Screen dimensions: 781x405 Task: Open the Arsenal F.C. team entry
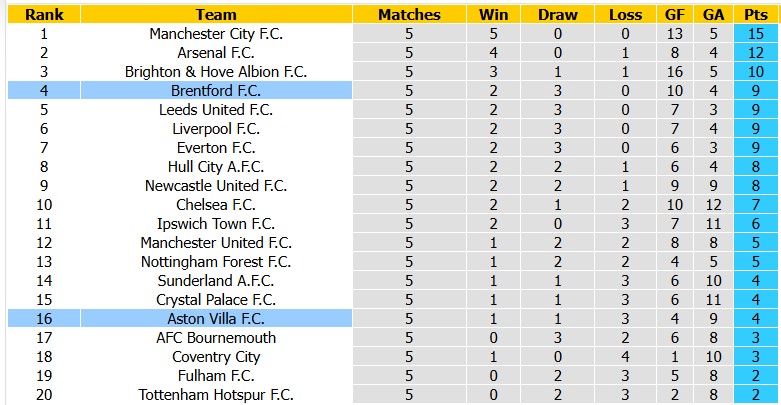(216, 53)
